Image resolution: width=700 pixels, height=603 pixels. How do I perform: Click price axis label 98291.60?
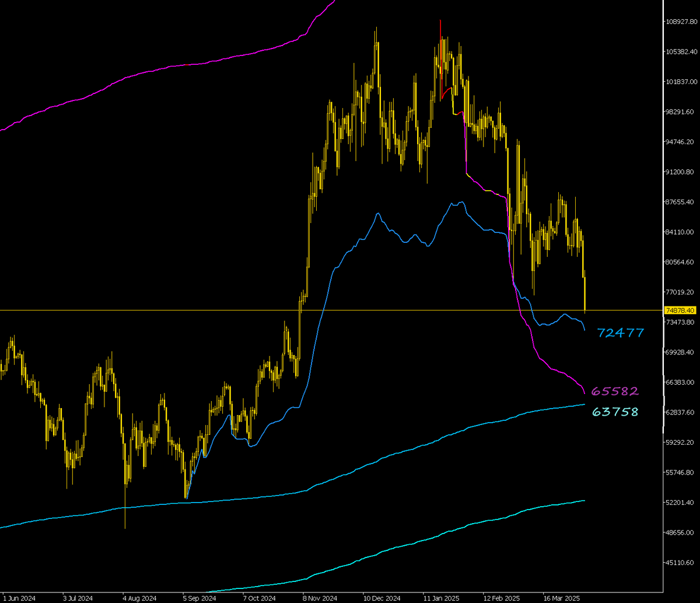680,112
